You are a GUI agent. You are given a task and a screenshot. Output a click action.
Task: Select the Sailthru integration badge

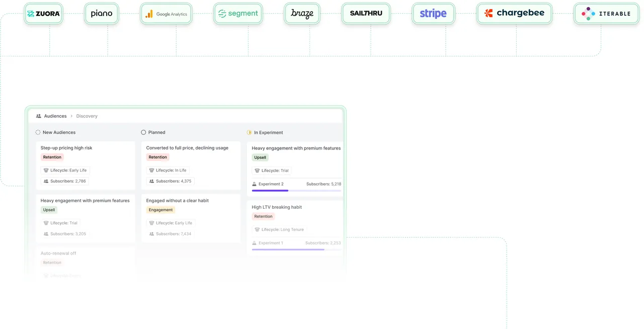coord(366,14)
